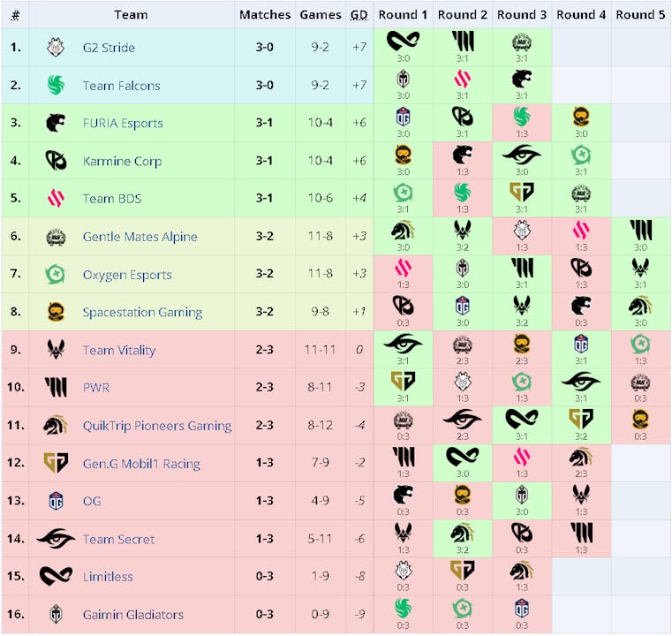Click the G2 Stride logo beside its team name
672x636 pixels.
coord(56,48)
